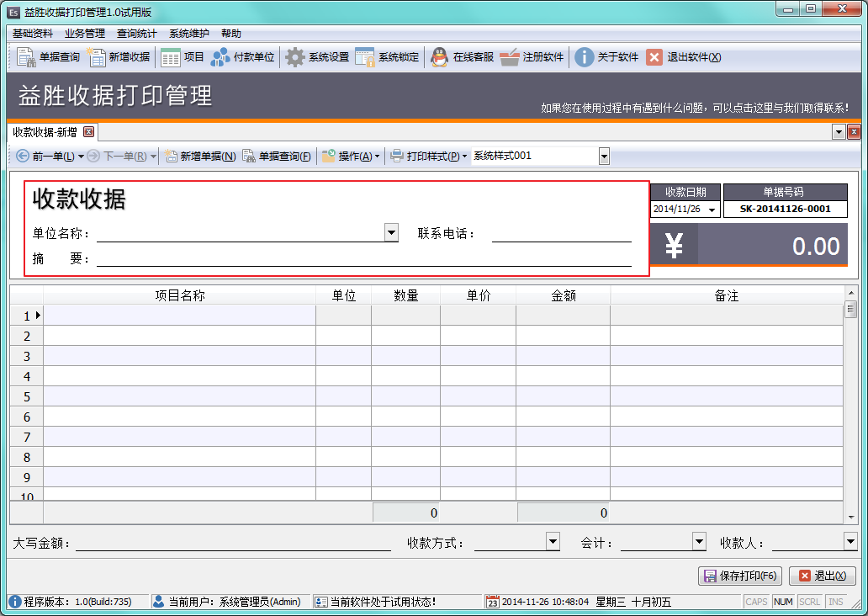Click into the 大写金额 field
The width and height of the screenshot is (868, 616).
click(x=233, y=542)
